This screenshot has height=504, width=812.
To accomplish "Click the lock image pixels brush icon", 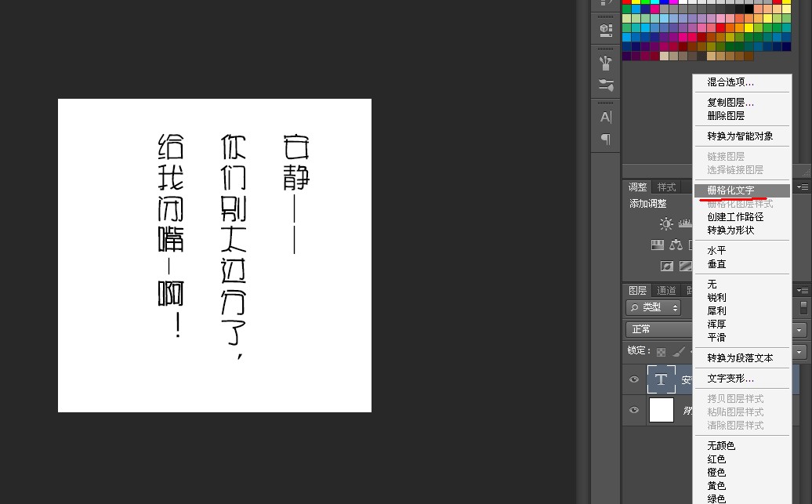I will [679, 352].
